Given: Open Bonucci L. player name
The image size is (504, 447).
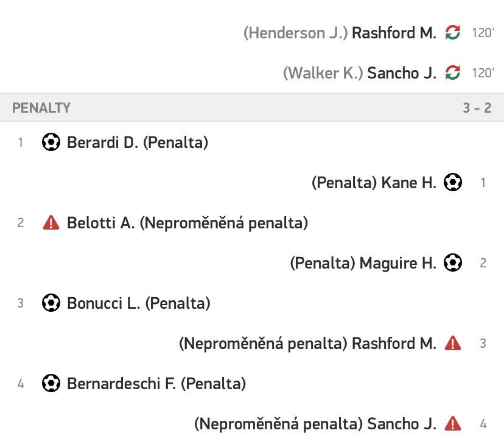Looking at the screenshot, I should 103,303.
